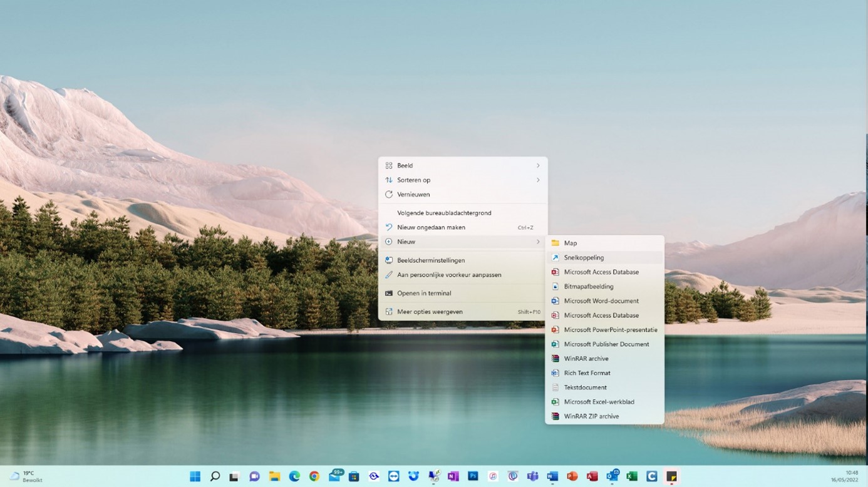Open the Mail app with 99+ badge

coord(334,476)
